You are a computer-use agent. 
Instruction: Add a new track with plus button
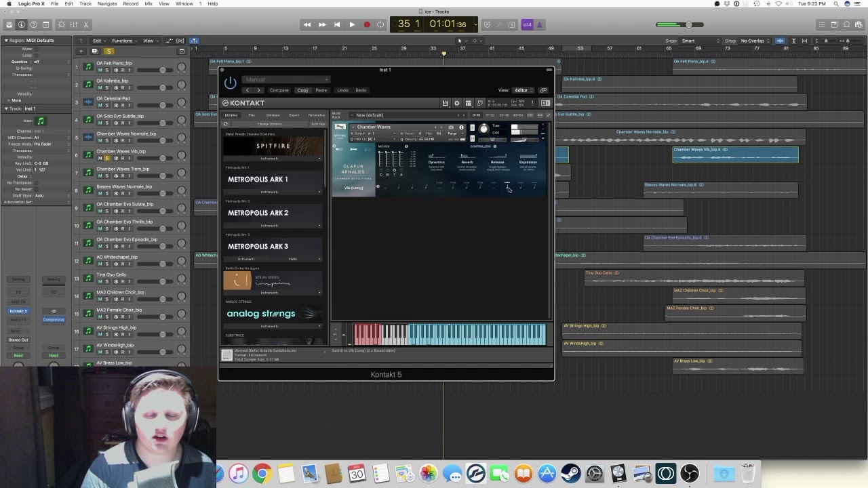(81, 52)
